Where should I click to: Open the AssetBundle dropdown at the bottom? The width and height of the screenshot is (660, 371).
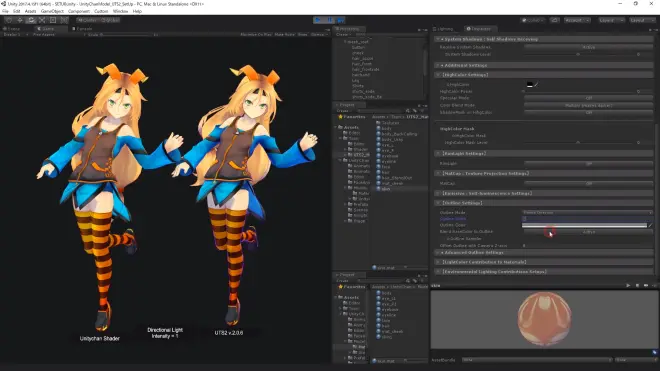click(537, 360)
